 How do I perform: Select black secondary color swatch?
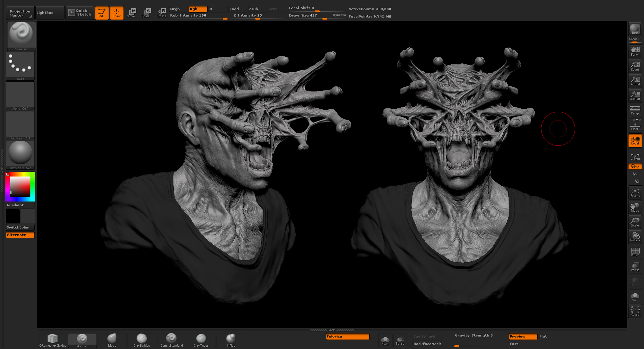[x=13, y=216]
